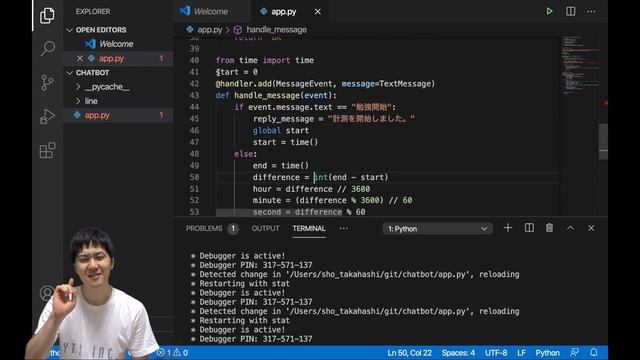Select the Terminal panel tab

(309, 229)
